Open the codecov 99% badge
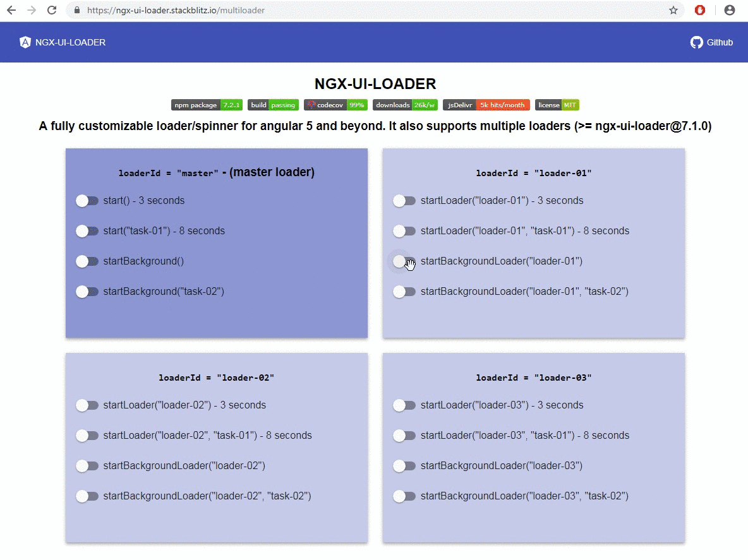Image resolution: width=748 pixels, height=560 pixels. 335,105
